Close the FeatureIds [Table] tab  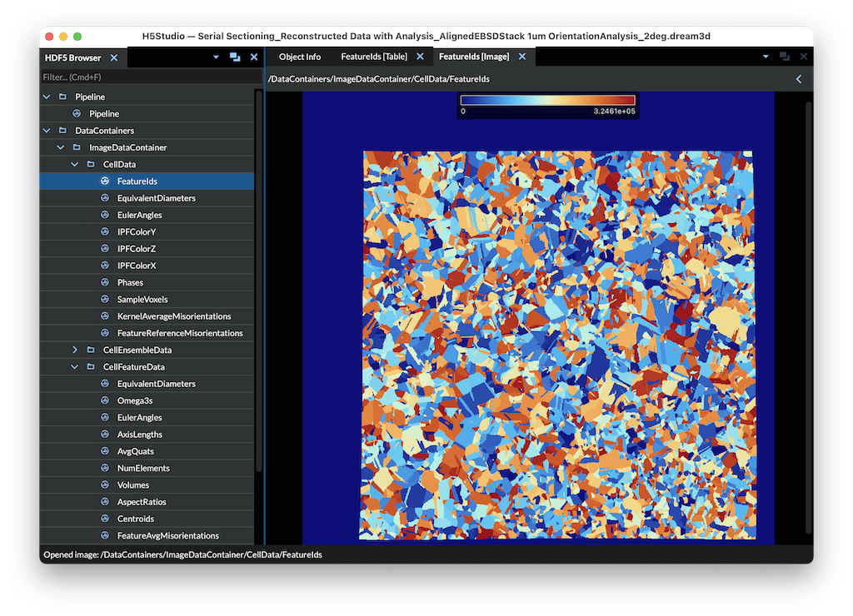pos(420,57)
